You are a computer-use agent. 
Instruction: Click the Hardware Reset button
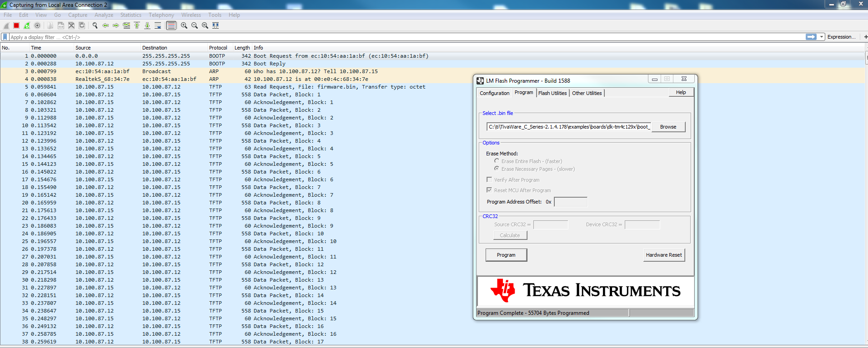click(664, 255)
